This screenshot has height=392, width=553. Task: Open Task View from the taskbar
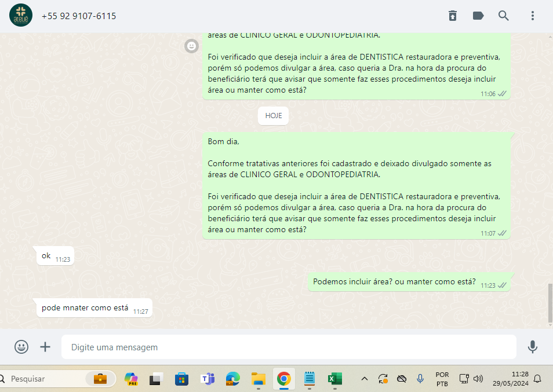tap(156, 379)
